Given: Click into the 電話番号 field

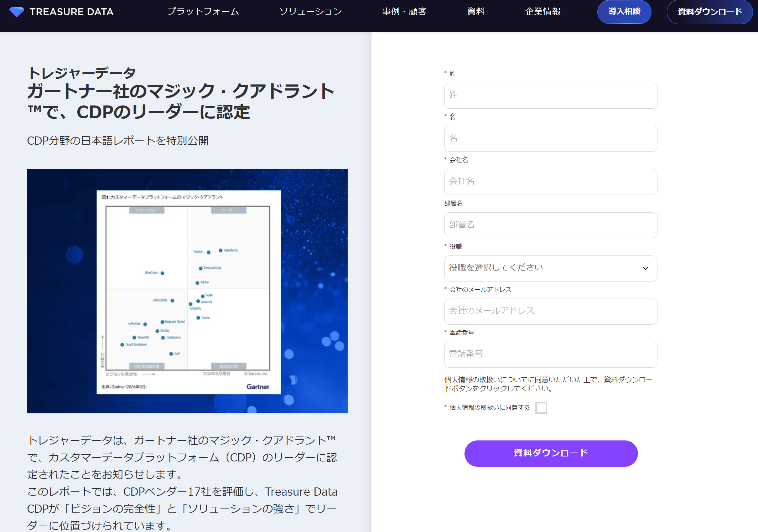Looking at the screenshot, I should click(x=551, y=355).
